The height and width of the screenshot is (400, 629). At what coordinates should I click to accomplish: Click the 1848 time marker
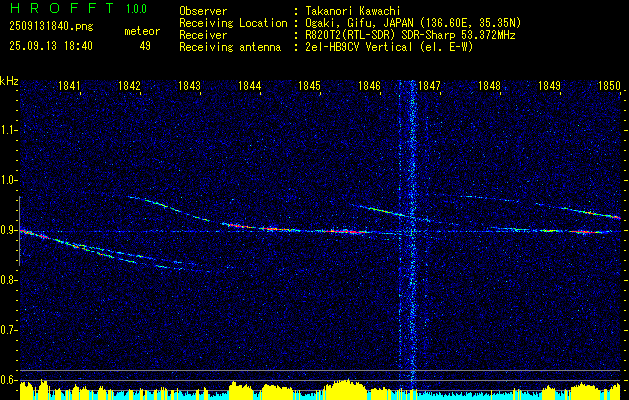(489, 86)
